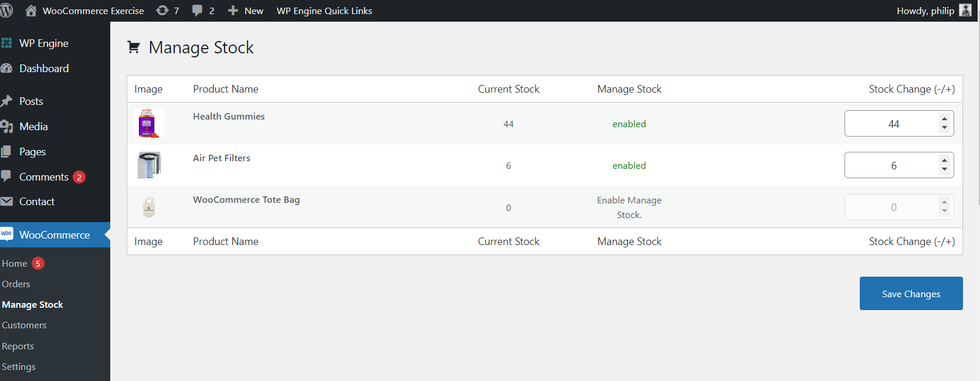The height and width of the screenshot is (381, 980).
Task: Click the top Product Name column header
Action: [x=226, y=89]
